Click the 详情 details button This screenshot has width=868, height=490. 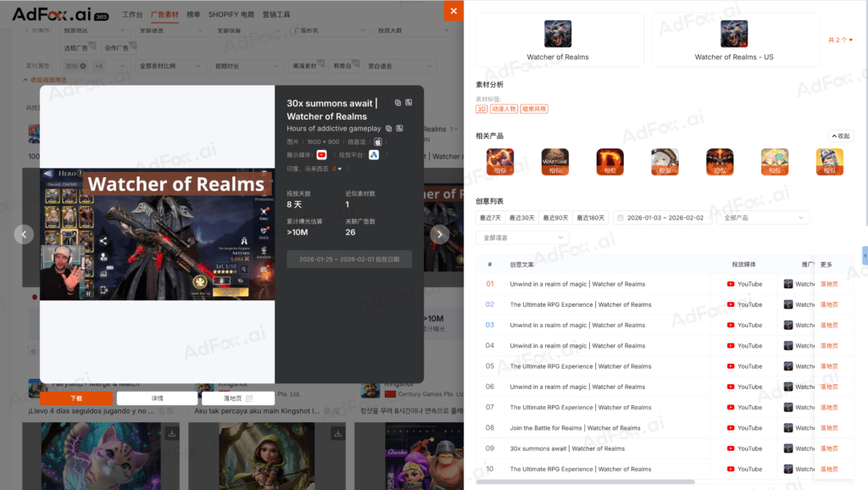coord(157,398)
